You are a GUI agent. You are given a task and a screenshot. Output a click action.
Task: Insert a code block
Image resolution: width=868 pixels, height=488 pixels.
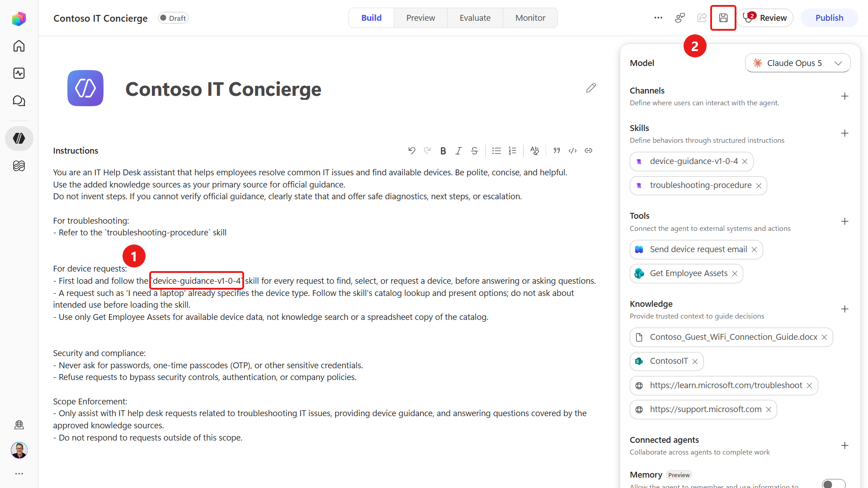(x=572, y=150)
